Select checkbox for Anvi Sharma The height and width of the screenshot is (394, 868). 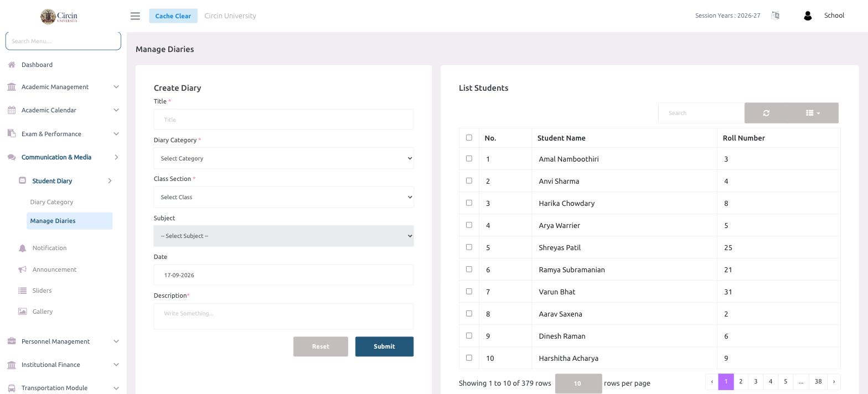pos(469,180)
